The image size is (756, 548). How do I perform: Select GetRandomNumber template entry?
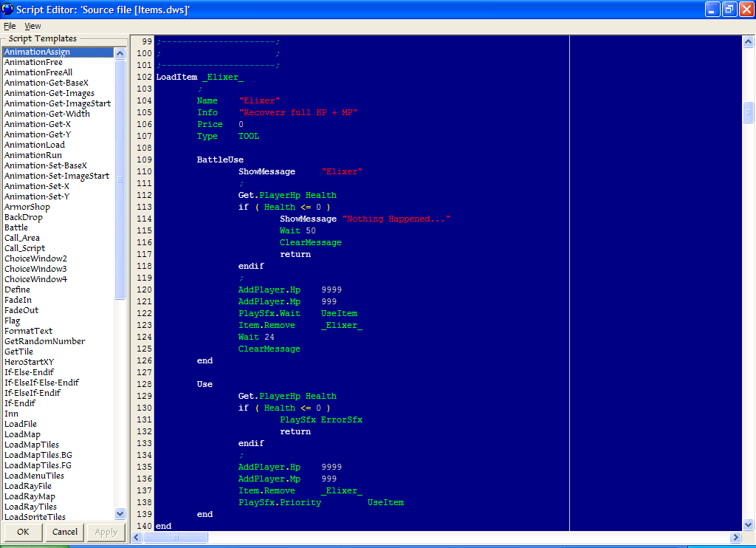tap(44, 341)
